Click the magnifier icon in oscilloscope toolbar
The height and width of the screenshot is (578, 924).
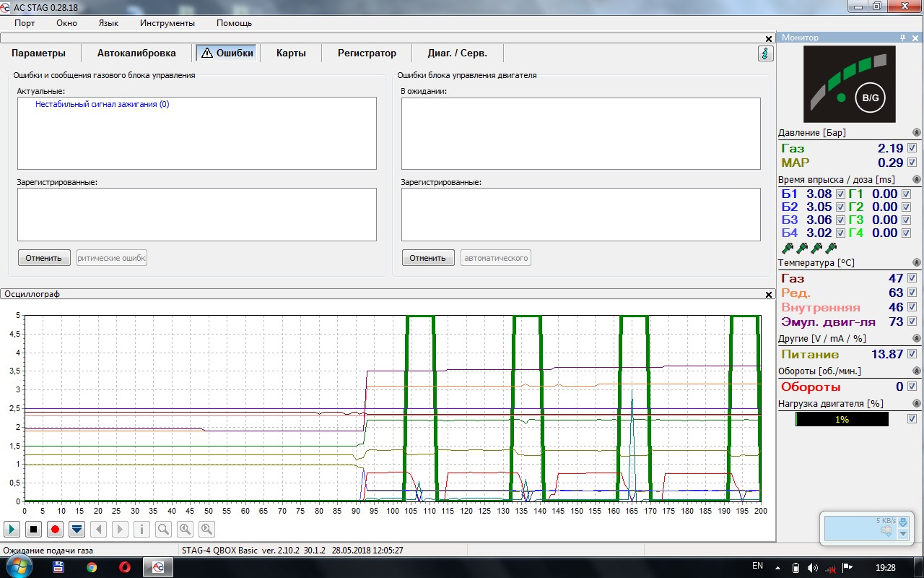[163, 530]
